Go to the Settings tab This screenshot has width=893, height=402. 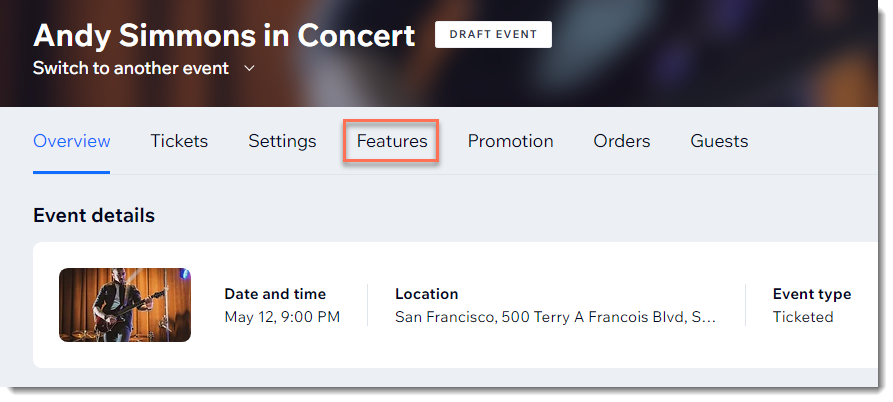point(282,141)
